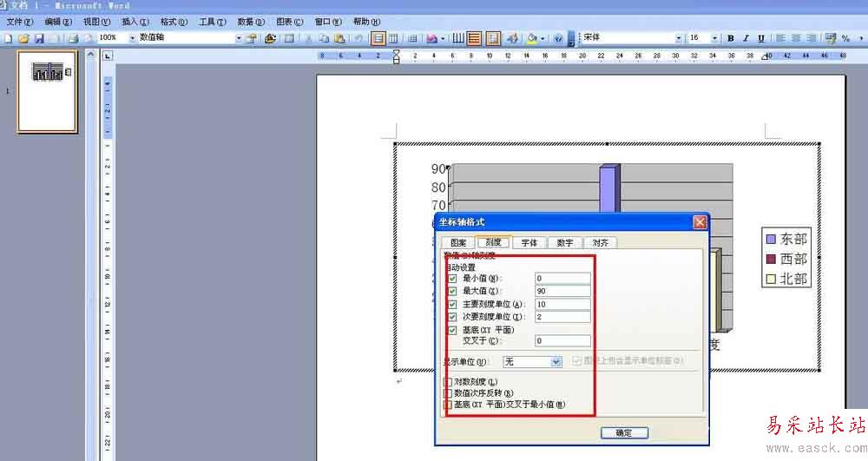Click the Open folder icon
This screenshot has width=868, height=461.
click(23, 38)
